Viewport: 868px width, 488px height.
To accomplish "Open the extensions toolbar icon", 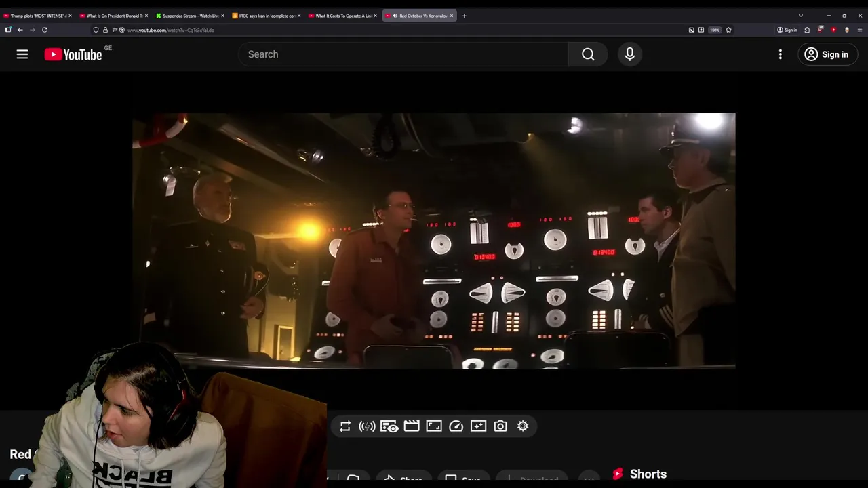I will 807,30.
